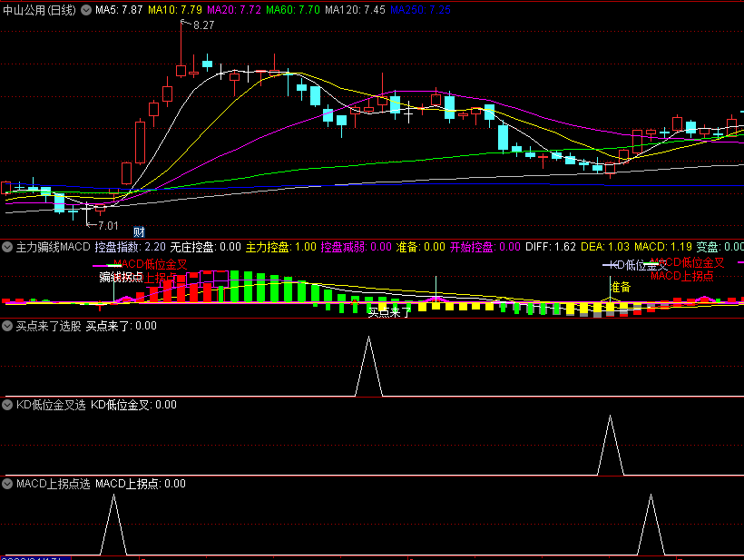744x560 pixels.
Task: Click the MA250: 7.25 label
Action: click(420, 10)
